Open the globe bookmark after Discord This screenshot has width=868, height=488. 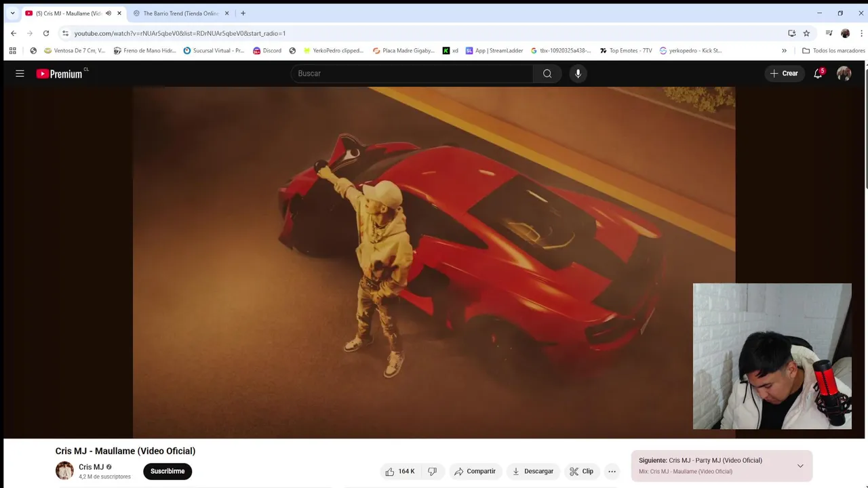click(292, 50)
